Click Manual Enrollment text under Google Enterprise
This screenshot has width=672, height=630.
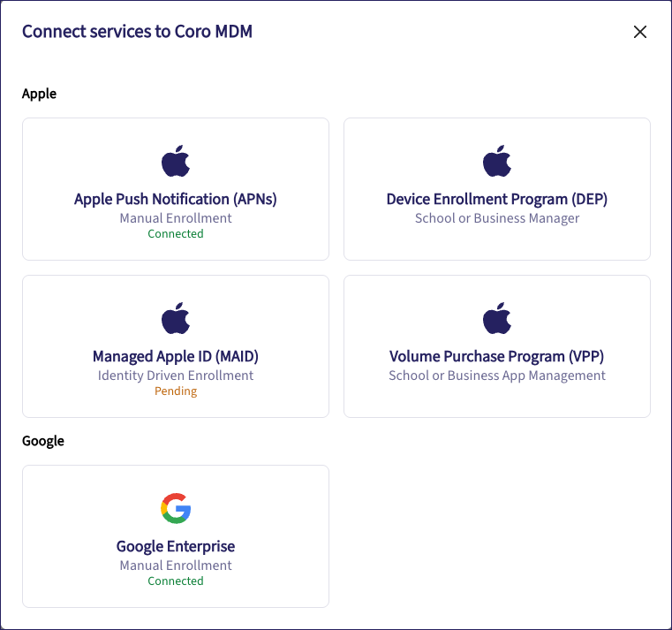point(176,565)
